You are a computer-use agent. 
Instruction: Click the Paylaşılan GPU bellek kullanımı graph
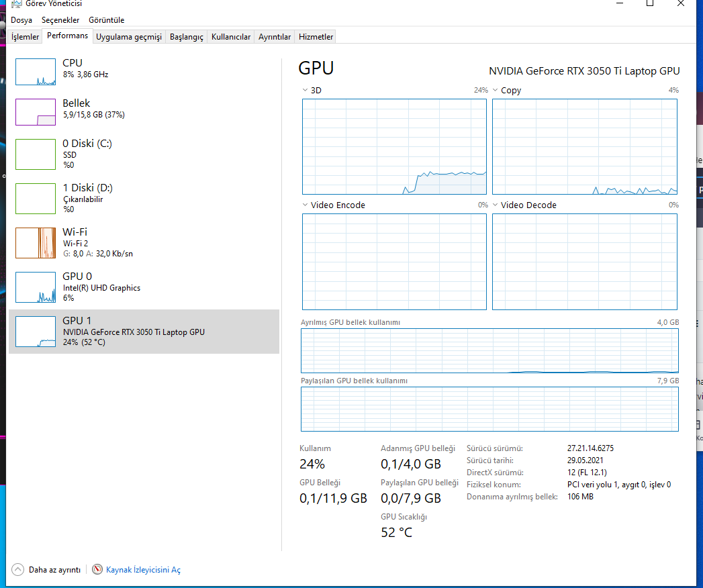click(x=489, y=409)
